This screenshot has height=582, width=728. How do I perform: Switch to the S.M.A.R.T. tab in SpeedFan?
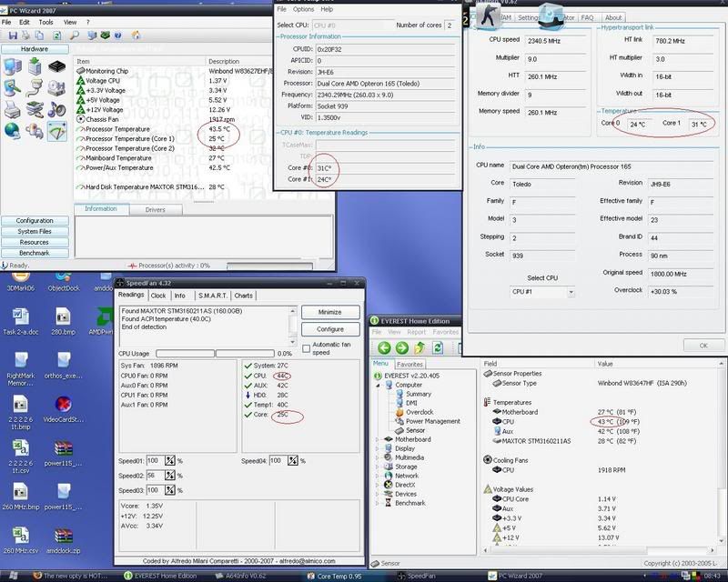213,296
